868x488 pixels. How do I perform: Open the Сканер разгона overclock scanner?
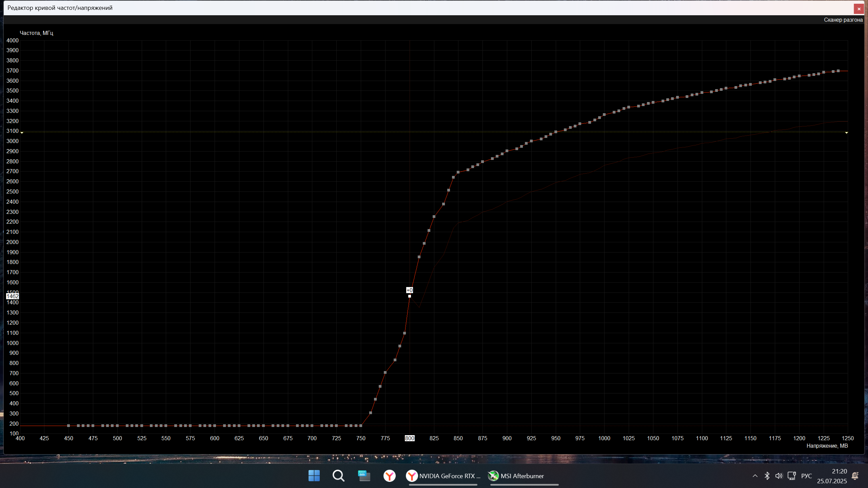coord(843,20)
